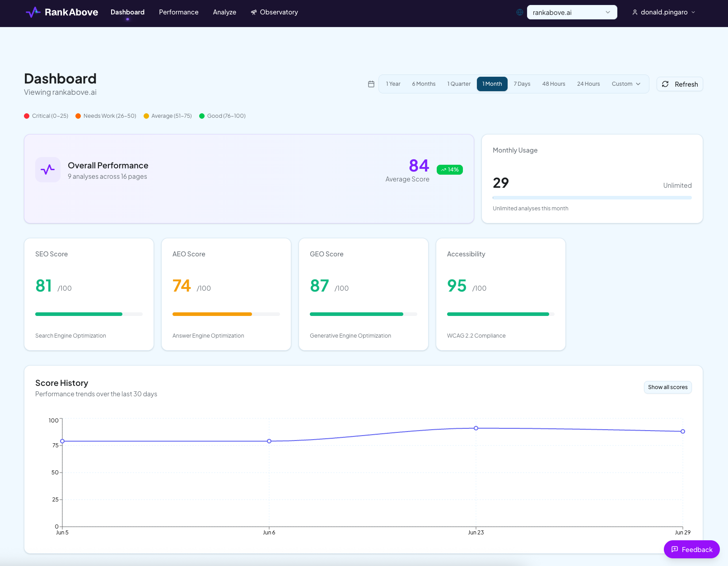This screenshot has width=728, height=566.
Task: Click the green Good legend dot
Action: pyautogui.click(x=202, y=116)
